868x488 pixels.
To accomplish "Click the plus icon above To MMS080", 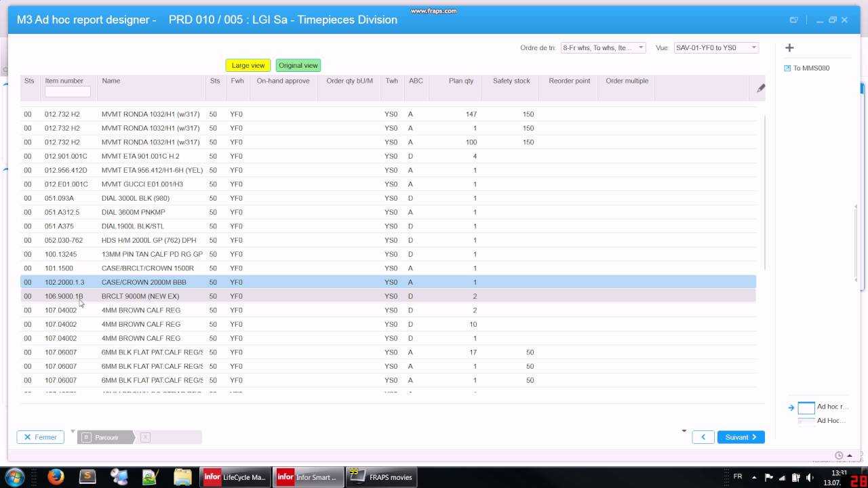I will (789, 47).
